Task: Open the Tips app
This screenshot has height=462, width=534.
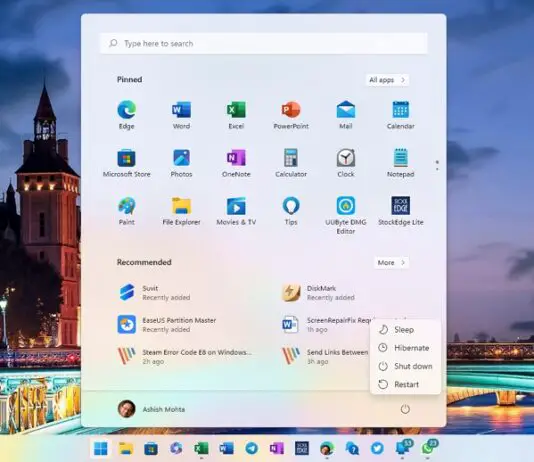Action: pos(291,211)
